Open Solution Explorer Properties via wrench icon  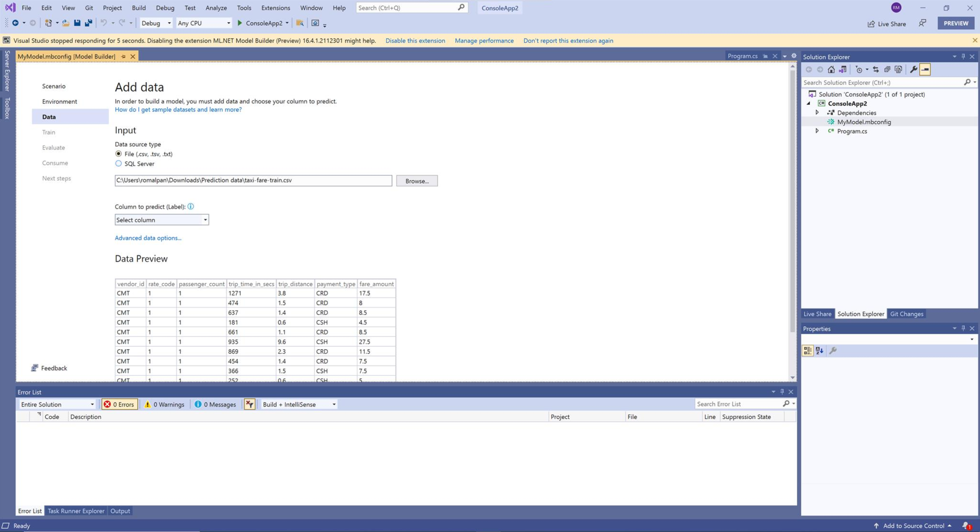coord(914,70)
